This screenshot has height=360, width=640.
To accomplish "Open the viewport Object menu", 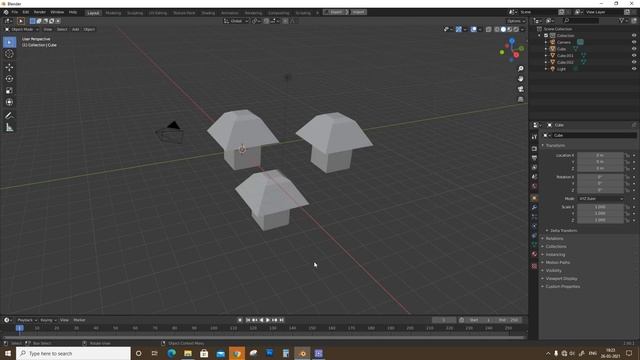I will (89, 29).
